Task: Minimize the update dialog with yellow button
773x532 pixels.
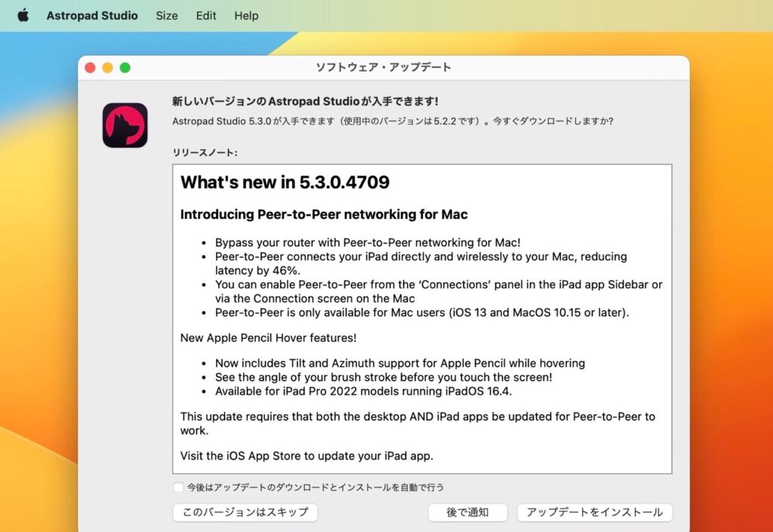Action: point(108,67)
